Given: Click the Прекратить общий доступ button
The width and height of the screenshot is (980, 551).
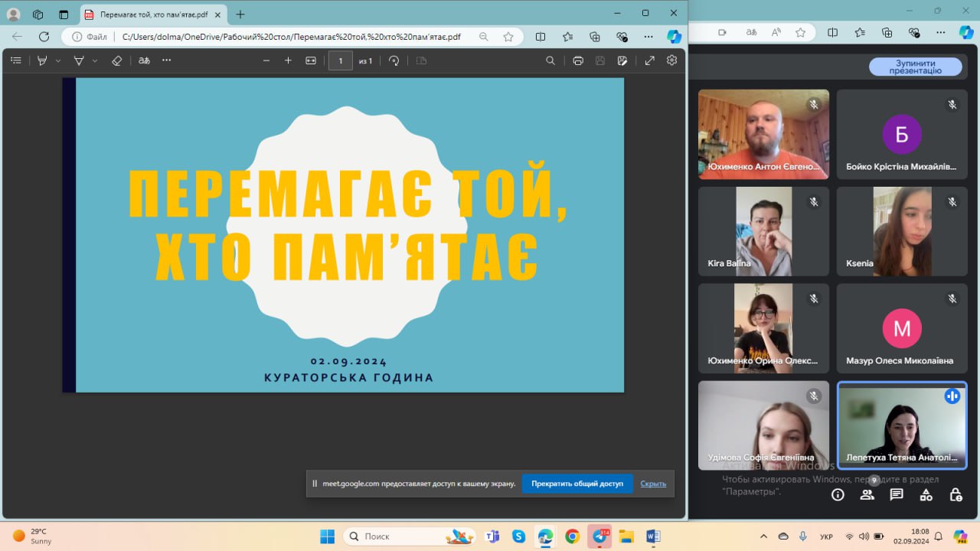Looking at the screenshot, I should (x=577, y=484).
